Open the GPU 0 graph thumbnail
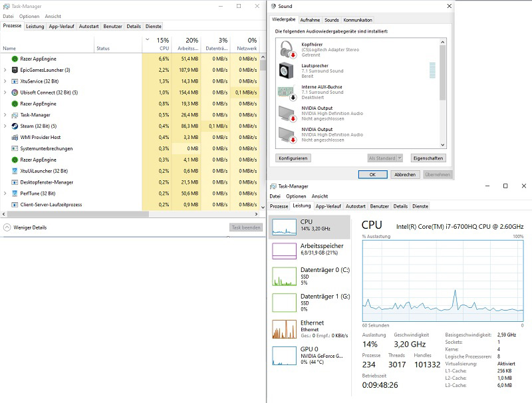The image size is (532, 403). pos(284,356)
